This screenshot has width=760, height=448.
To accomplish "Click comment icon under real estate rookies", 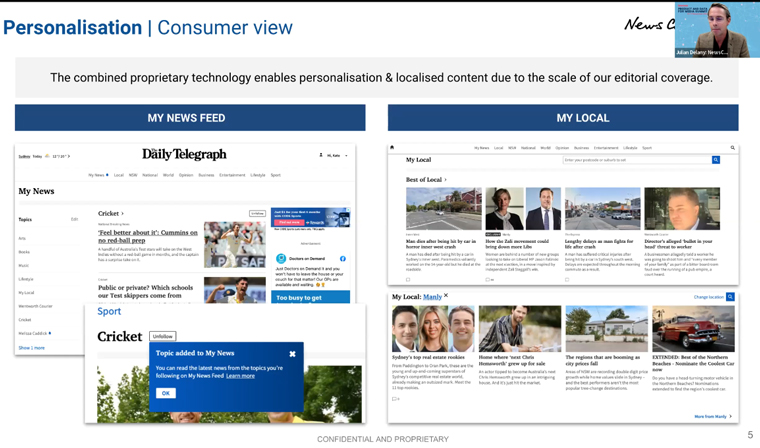I will [x=395, y=399].
